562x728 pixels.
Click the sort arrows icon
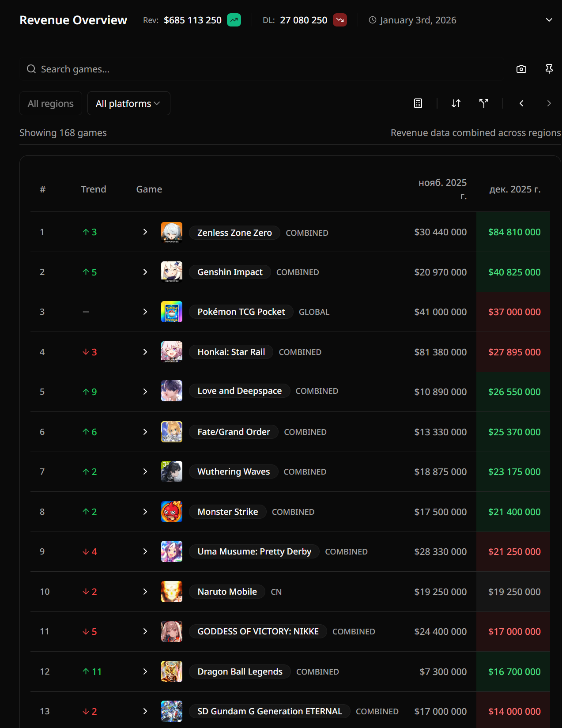(456, 103)
